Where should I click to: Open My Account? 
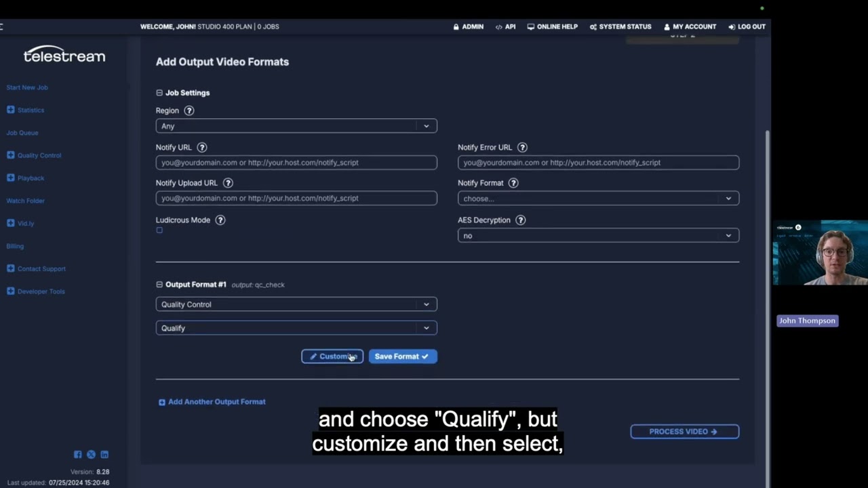tap(690, 26)
